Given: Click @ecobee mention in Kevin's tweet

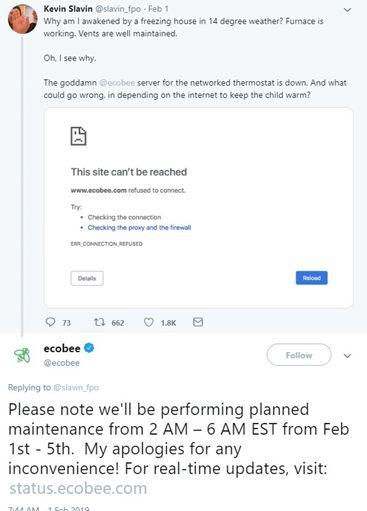Looking at the screenshot, I should pyautogui.click(x=117, y=83).
